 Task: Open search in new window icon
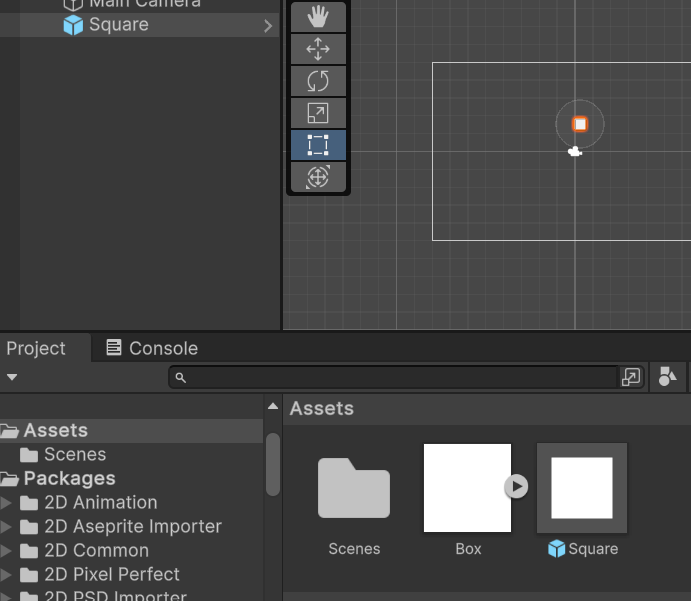[631, 377]
